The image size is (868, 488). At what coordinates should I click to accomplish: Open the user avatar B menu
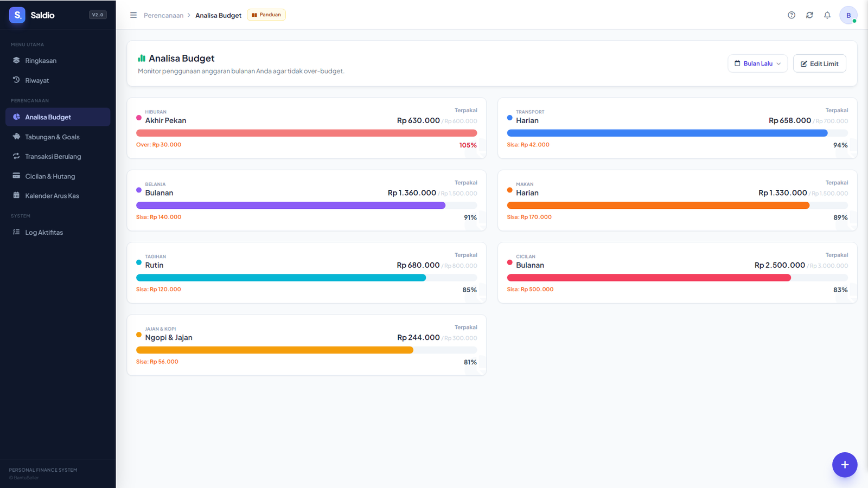(x=848, y=15)
